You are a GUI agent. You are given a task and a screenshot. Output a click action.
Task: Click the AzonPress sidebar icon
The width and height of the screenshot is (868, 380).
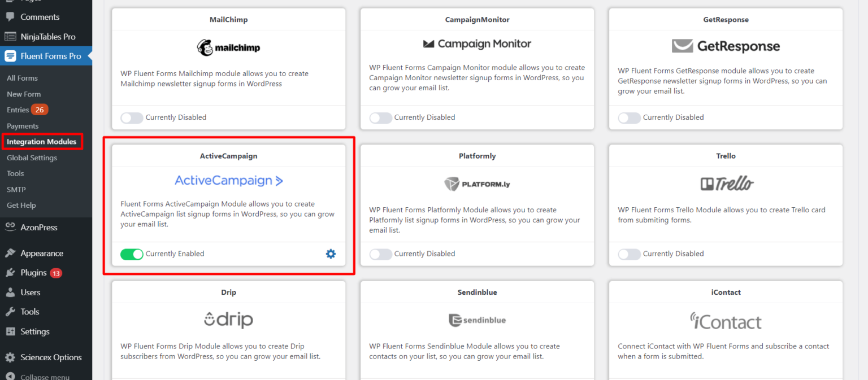coord(10,227)
